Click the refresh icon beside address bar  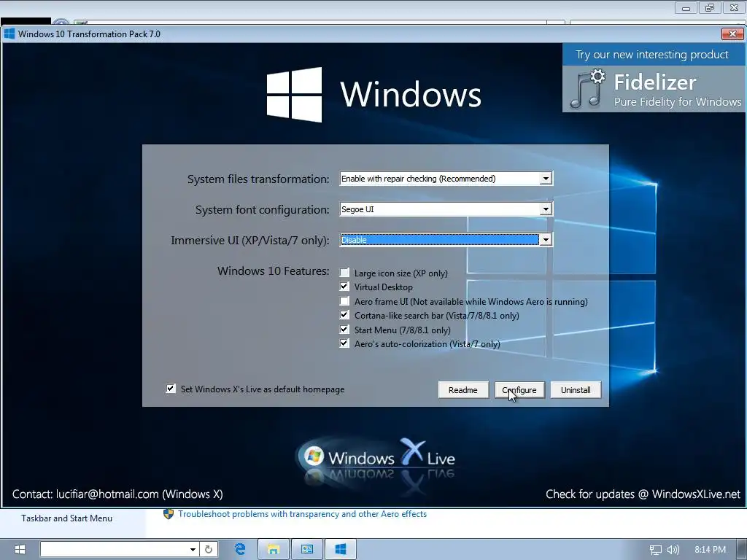(x=209, y=550)
